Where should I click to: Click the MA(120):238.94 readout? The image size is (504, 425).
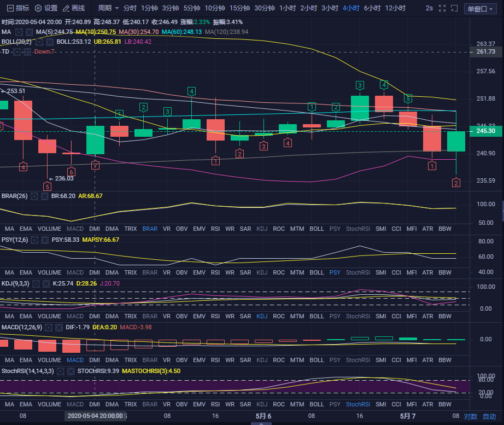coord(227,32)
